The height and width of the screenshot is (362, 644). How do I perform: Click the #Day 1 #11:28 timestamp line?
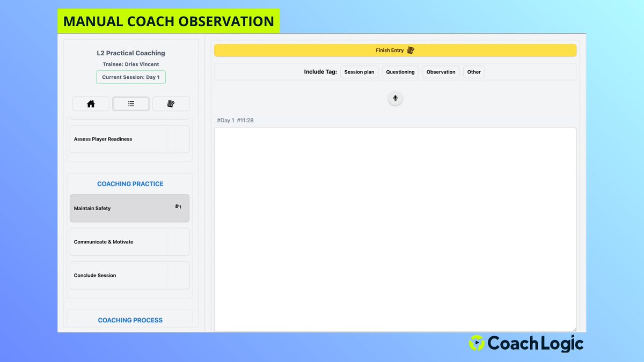click(x=235, y=120)
